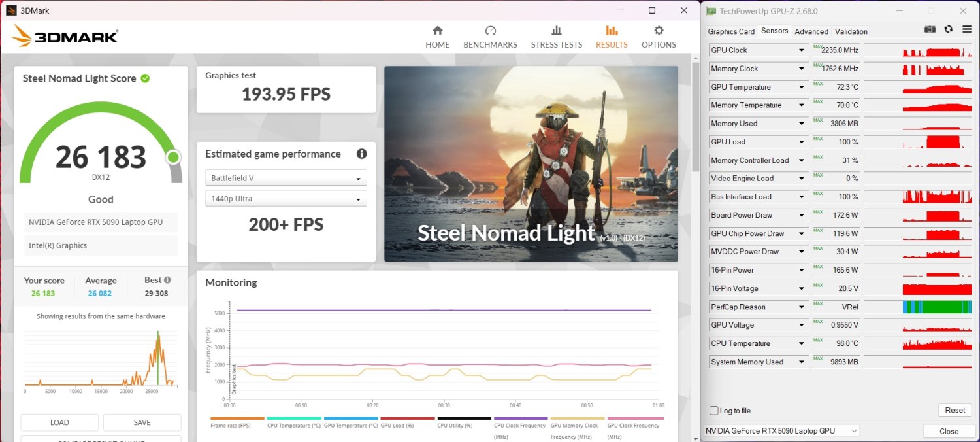Screen dimensions: 980x442
Task: Click the PerfCap Reason color bar graph
Action: click(x=918, y=307)
